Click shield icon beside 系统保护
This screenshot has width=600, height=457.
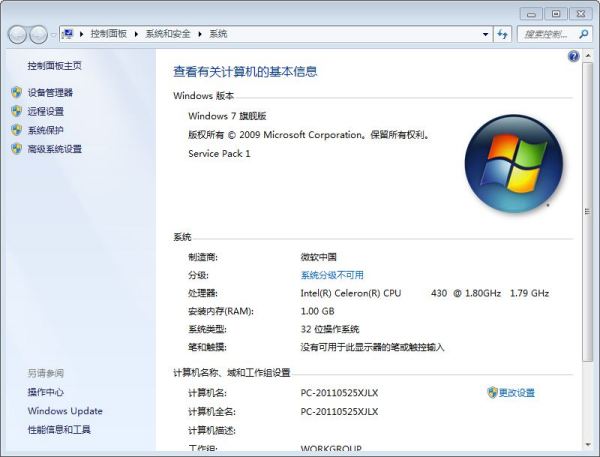click(16, 130)
